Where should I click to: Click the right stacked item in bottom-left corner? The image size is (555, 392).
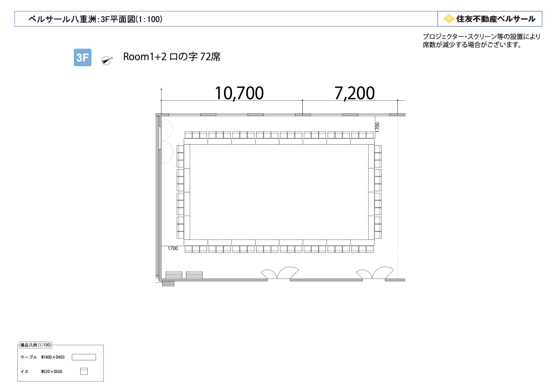point(194,275)
